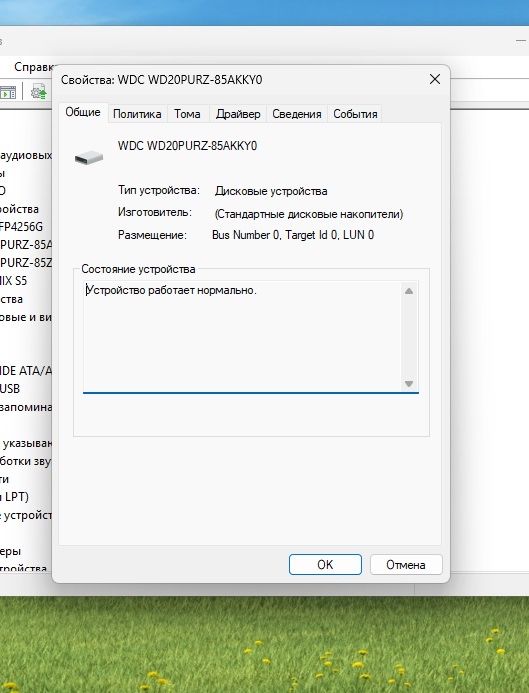
Task: Open the Политика tab
Action: click(137, 114)
